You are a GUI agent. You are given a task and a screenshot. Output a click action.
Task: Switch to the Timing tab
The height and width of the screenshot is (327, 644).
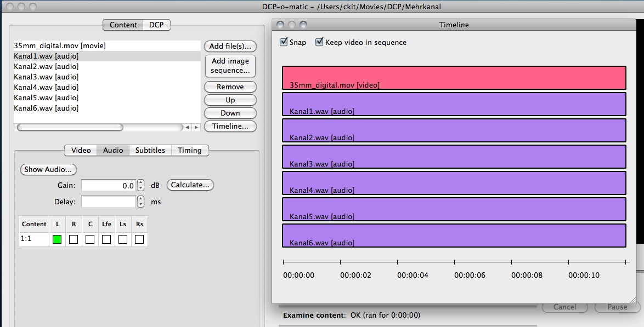click(189, 150)
